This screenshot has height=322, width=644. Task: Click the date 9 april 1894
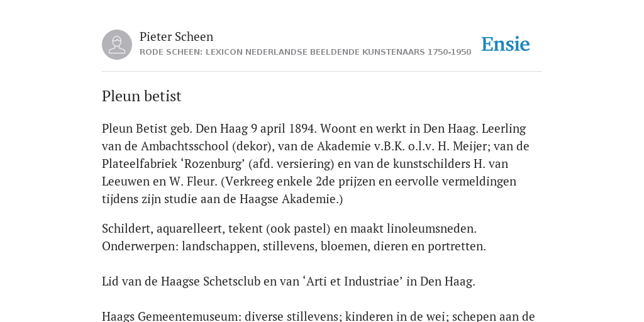(284, 129)
